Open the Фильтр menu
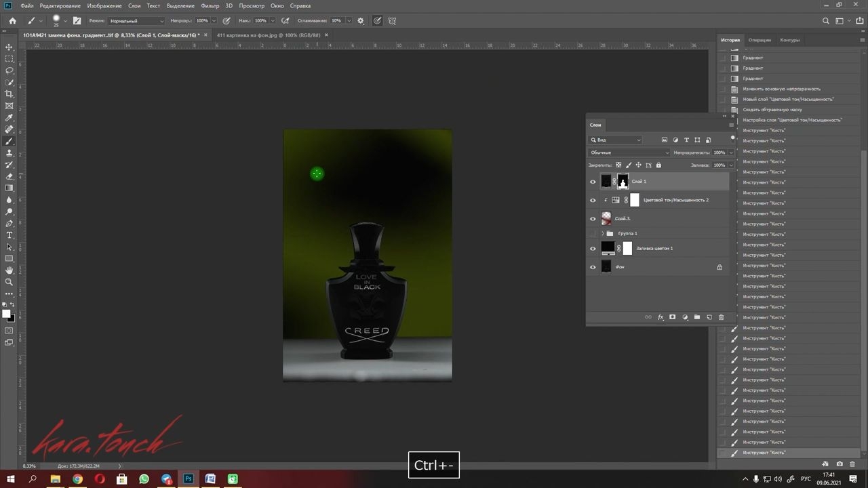 click(210, 6)
